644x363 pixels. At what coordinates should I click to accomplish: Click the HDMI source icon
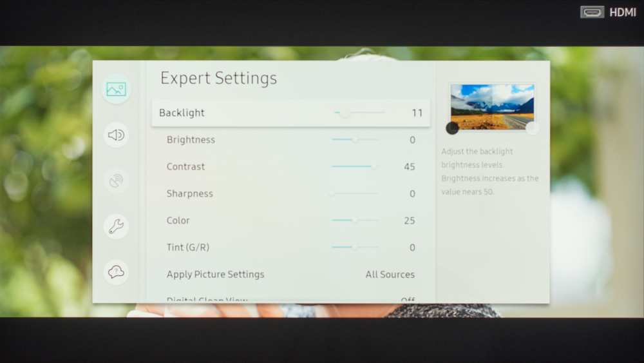(592, 12)
